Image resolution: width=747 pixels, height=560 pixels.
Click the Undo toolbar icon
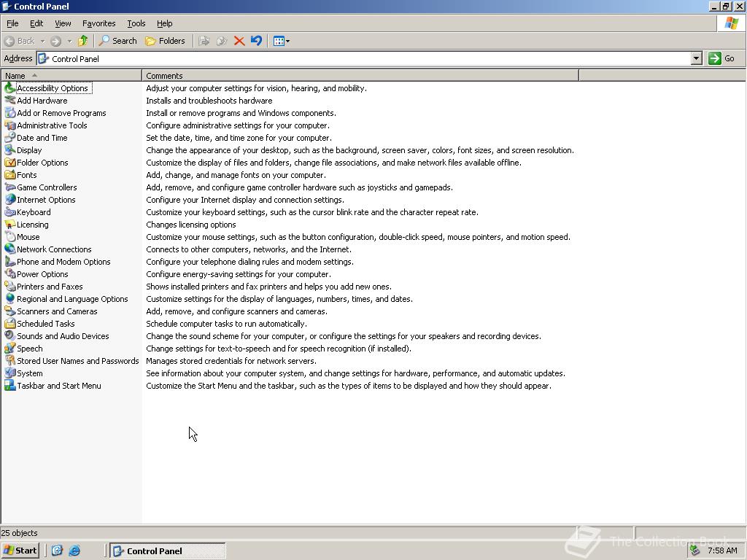click(256, 41)
